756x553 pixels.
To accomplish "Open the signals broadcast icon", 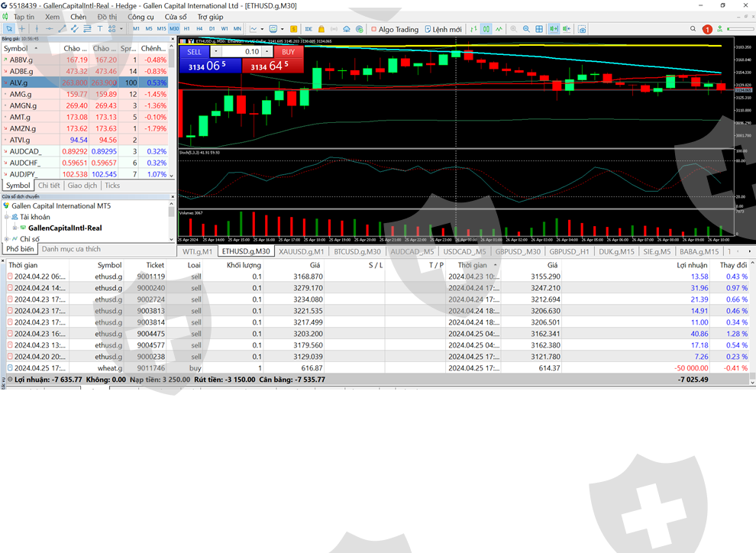I will tap(334, 29).
